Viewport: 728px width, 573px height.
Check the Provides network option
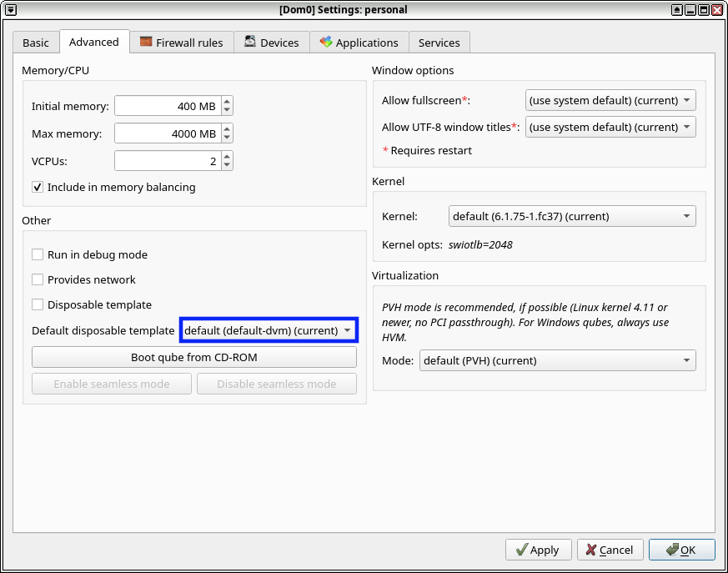(x=38, y=279)
